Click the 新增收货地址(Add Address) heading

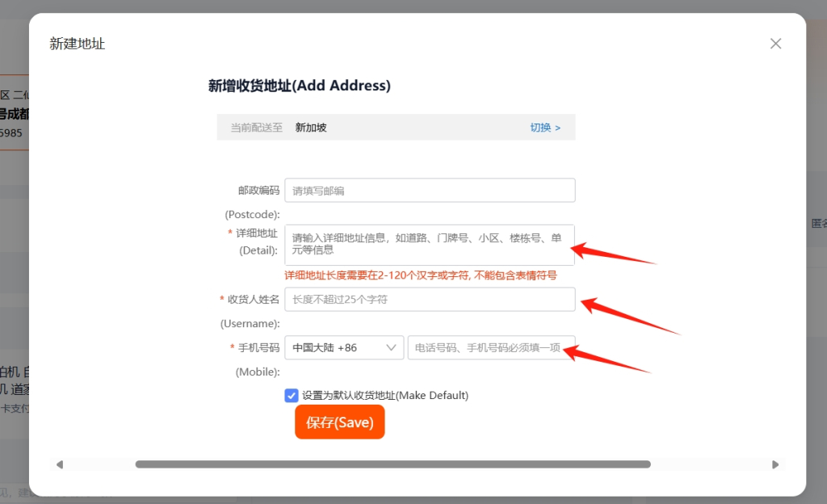(300, 86)
